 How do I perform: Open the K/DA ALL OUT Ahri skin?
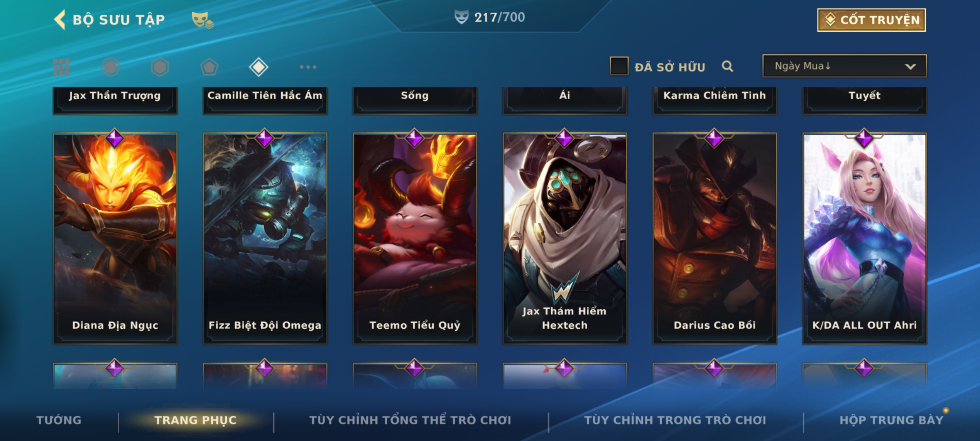coord(864,238)
